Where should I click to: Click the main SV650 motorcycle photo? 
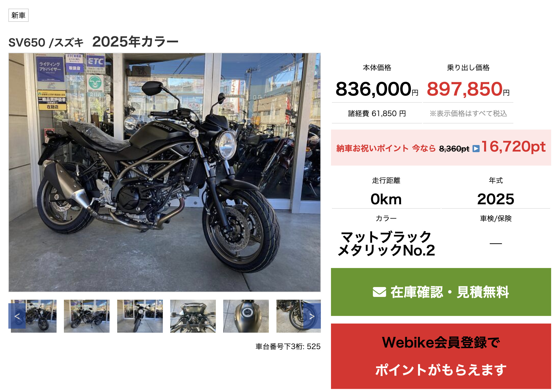(165, 172)
